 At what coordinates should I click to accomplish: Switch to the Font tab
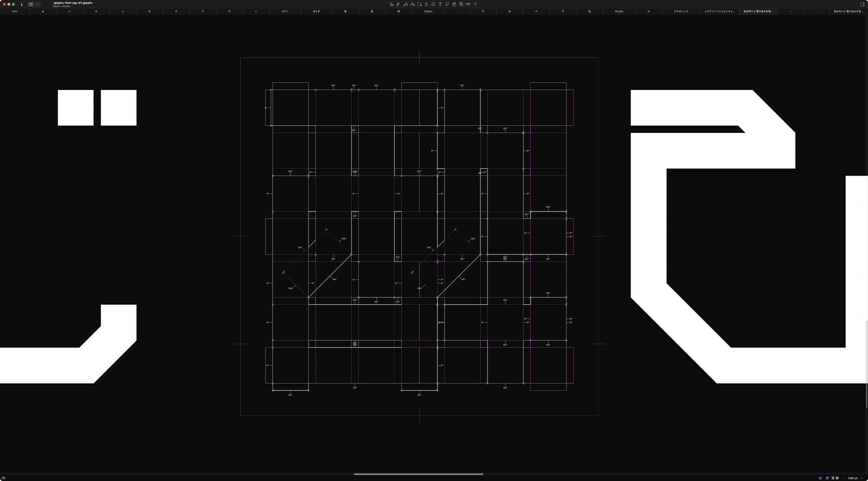(x=14, y=11)
